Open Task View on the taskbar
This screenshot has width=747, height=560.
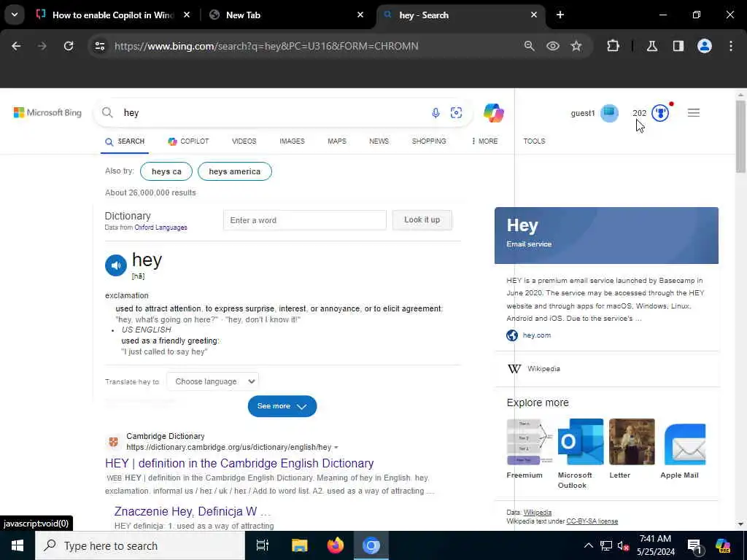point(263,545)
